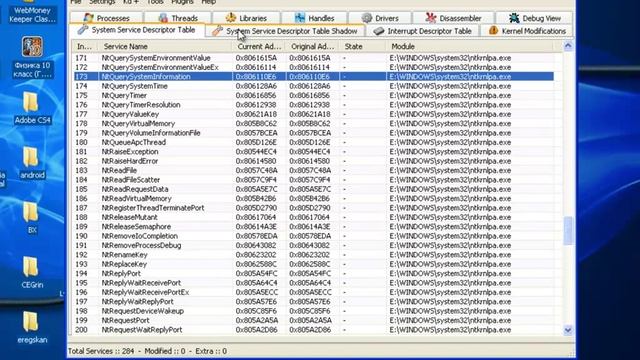Select the NtRegisterThreadTerminatePort service
This screenshot has width=640, height=360.
pos(313,208)
